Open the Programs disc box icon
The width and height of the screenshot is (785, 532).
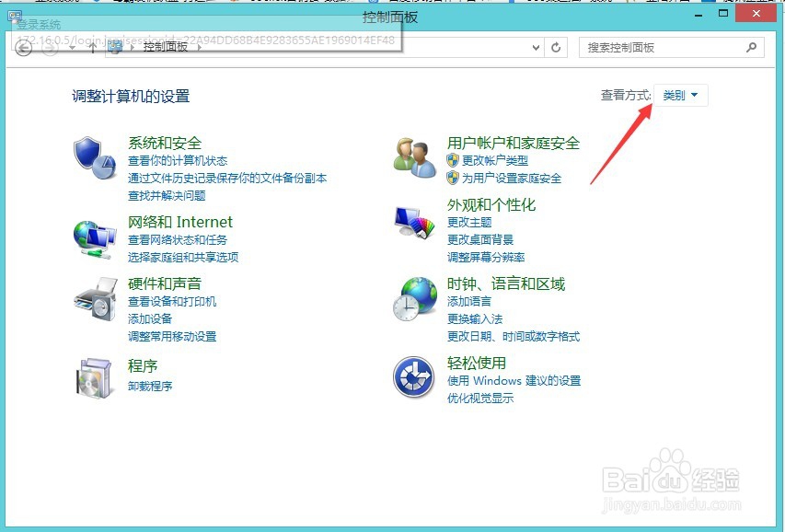94,378
